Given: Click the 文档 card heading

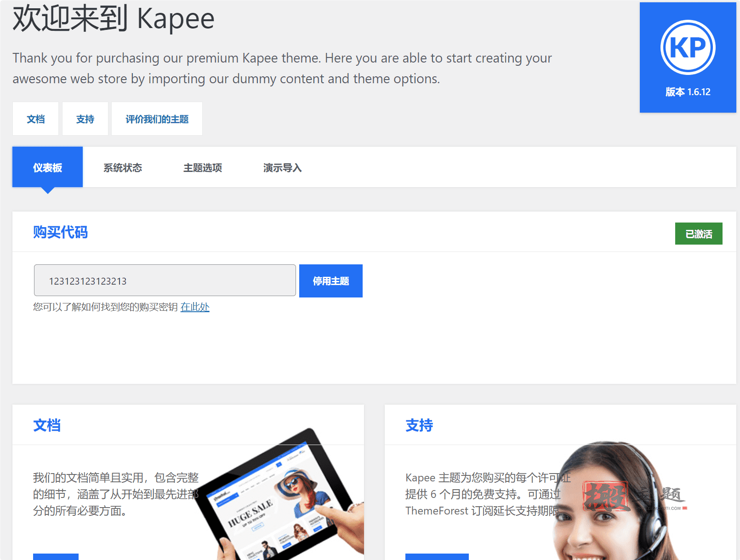Looking at the screenshot, I should point(47,425).
